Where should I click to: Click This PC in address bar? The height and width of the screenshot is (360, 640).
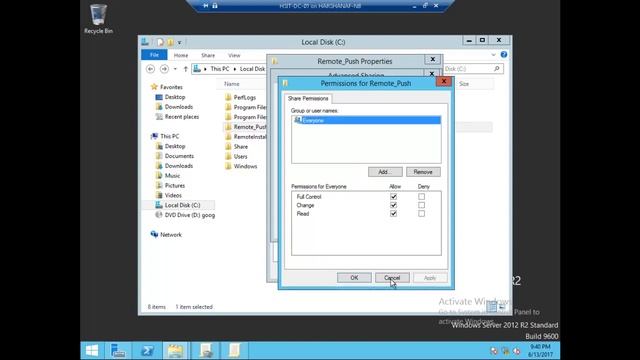point(220,69)
